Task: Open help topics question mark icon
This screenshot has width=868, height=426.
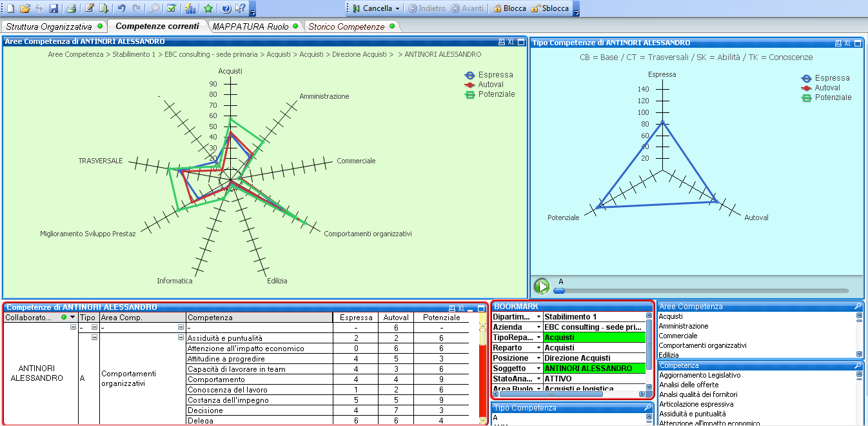Action: pyautogui.click(x=226, y=8)
